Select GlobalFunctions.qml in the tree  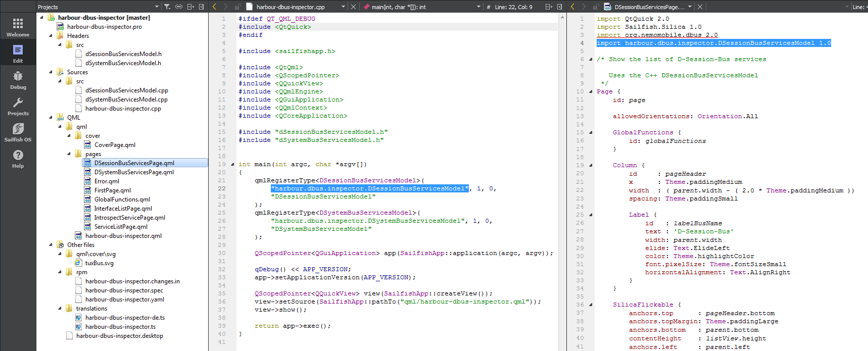click(122, 199)
